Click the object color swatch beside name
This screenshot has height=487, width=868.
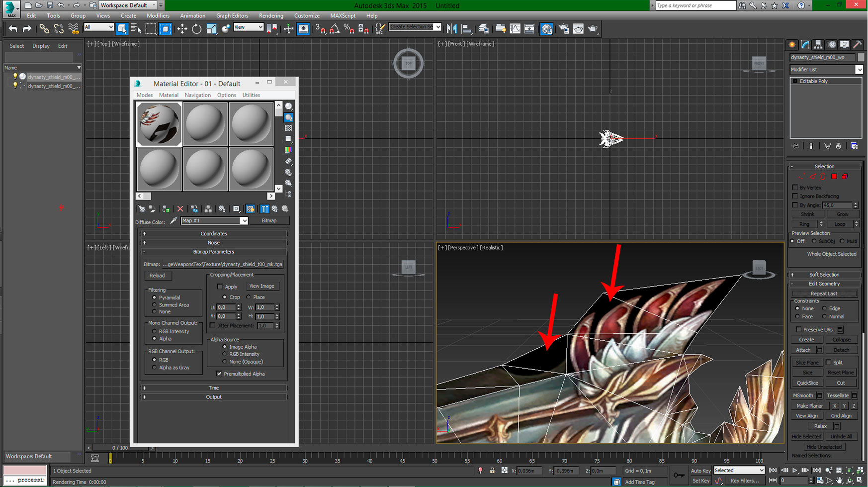[x=861, y=57]
